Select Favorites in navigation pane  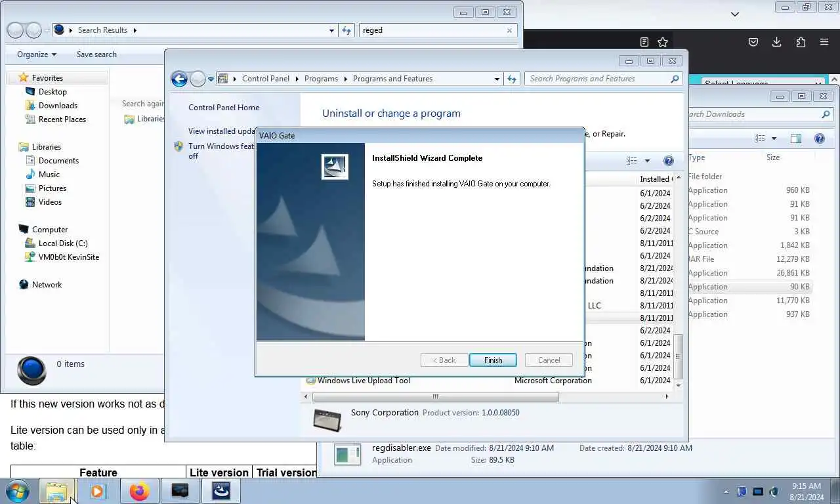(47, 77)
